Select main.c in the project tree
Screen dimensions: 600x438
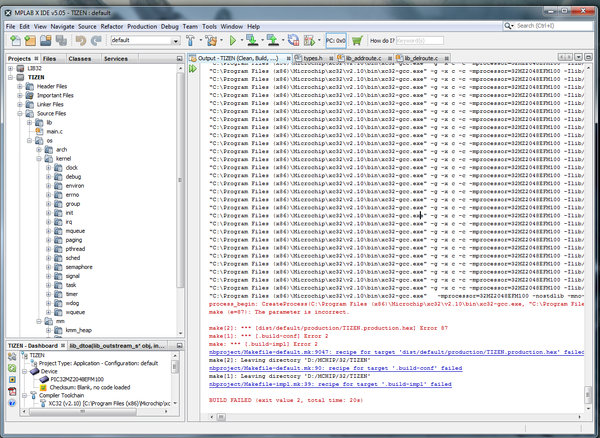coord(54,132)
